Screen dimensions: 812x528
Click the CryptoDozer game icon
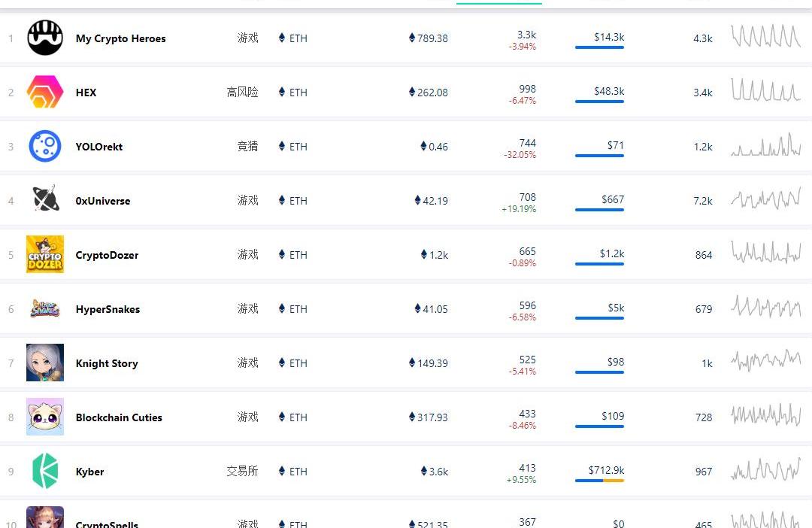coord(45,255)
